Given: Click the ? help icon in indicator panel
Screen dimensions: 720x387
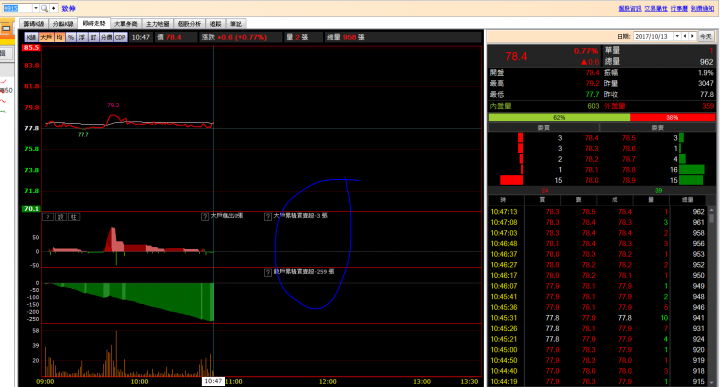Looking at the screenshot, I should pos(48,217).
